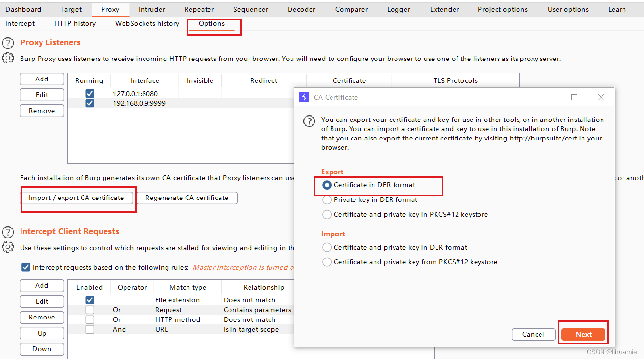Viewport: 644px width, 359px height.
Task: Enable the URL in target scope rule
Action: click(90, 329)
